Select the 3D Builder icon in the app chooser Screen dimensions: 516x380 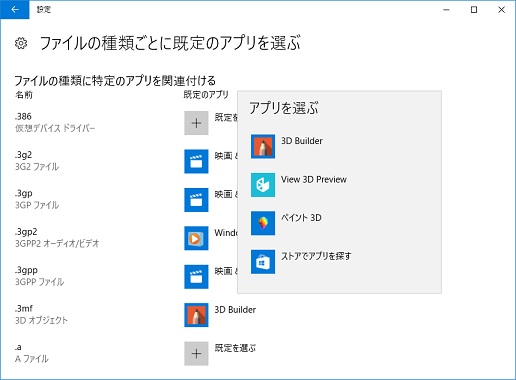coord(263,146)
